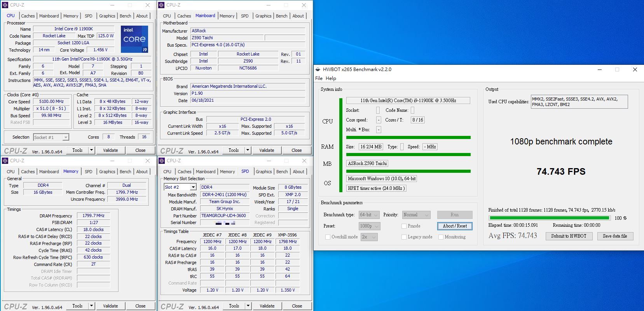This screenshot has height=311, width=644.
Task: Click the Core Speed value 5100.00 MHz
Action: (x=51, y=102)
